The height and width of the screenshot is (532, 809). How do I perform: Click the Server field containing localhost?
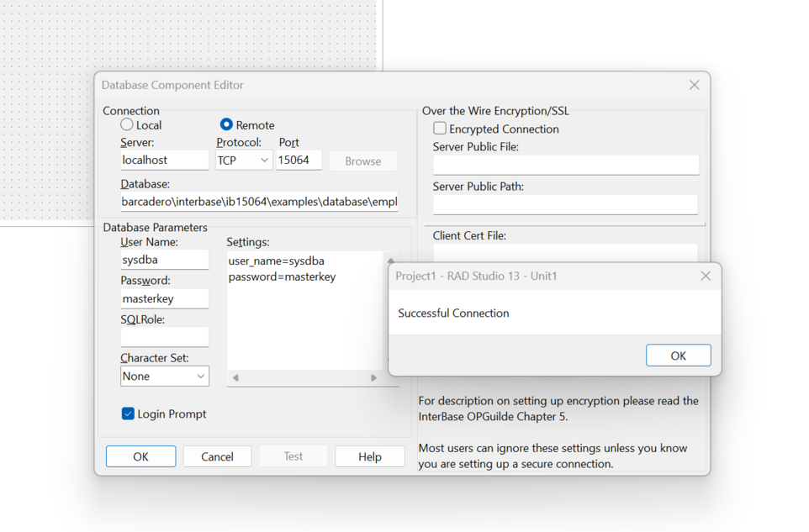[x=165, y=161]
